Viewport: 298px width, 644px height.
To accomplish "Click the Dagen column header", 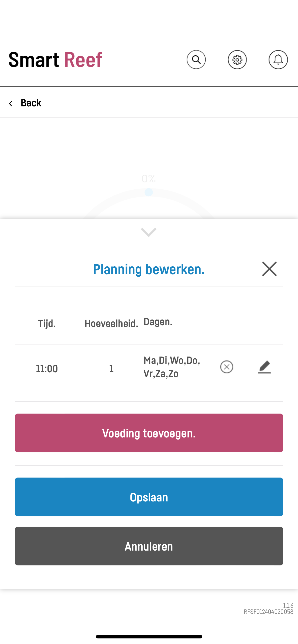I will 158,322.
